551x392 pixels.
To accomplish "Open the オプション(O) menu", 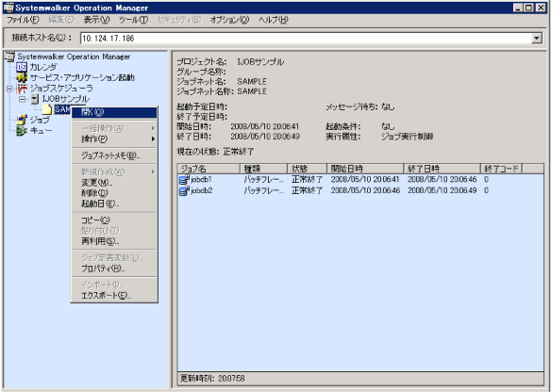I will click(229, 20).
